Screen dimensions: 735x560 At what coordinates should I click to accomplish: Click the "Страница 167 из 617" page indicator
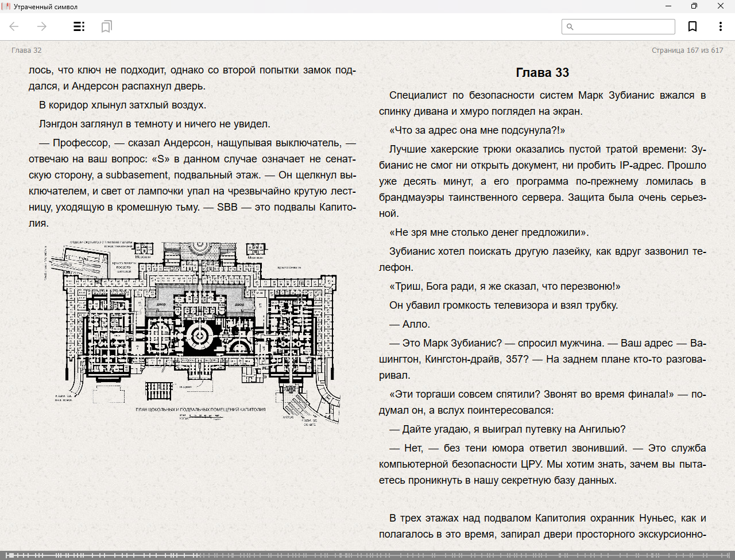point(687,50)
